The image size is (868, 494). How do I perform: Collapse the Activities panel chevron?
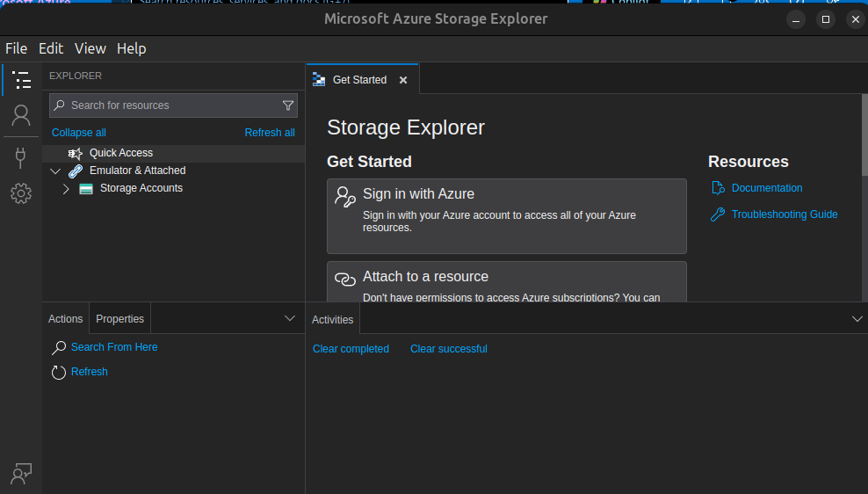point(857,319)
